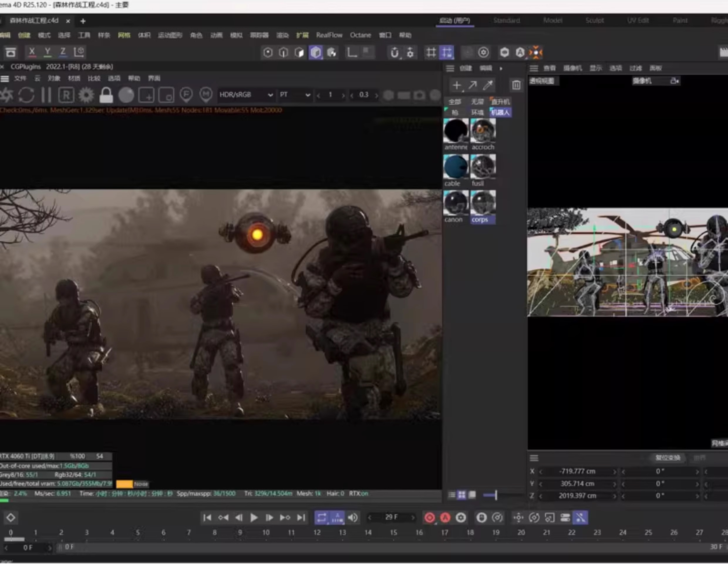Click the Octane focus picker F icon
Image resolution: width=728 pixels, height=564 pixels.
coord(186,95)
